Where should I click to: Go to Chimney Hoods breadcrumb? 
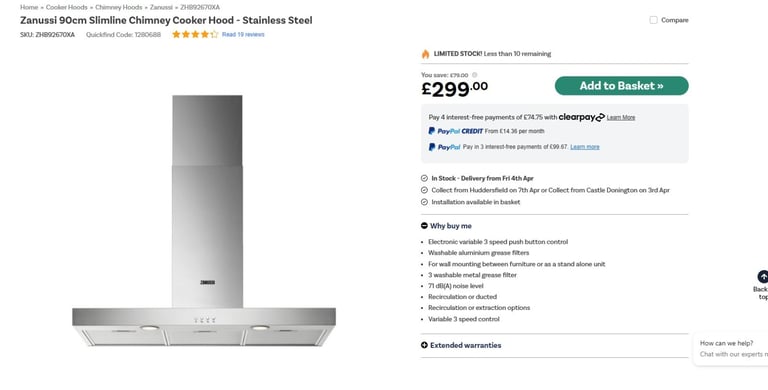tap(119, 7)
